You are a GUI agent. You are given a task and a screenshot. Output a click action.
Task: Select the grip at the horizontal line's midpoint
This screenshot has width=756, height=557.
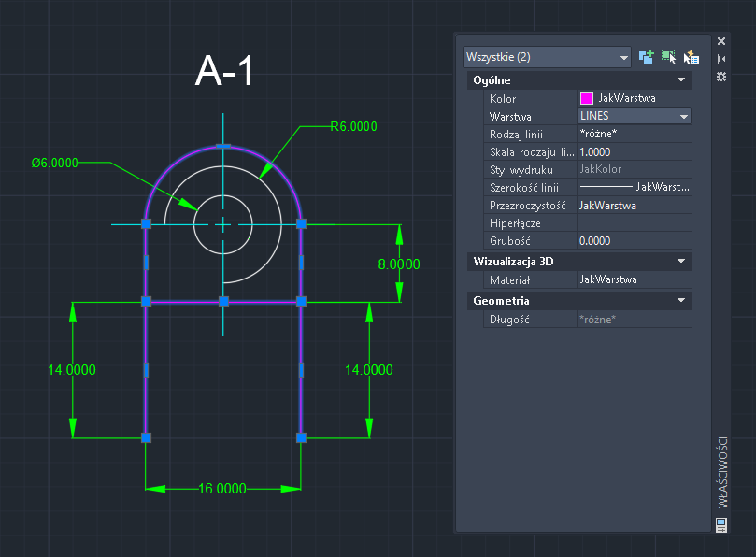point(223,302)
